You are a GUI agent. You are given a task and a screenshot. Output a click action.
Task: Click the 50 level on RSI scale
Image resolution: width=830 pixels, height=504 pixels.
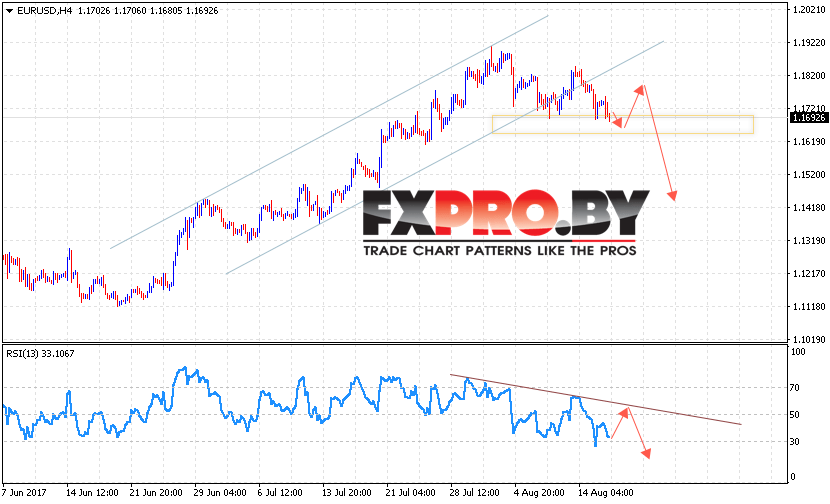(x=795, y=415)
